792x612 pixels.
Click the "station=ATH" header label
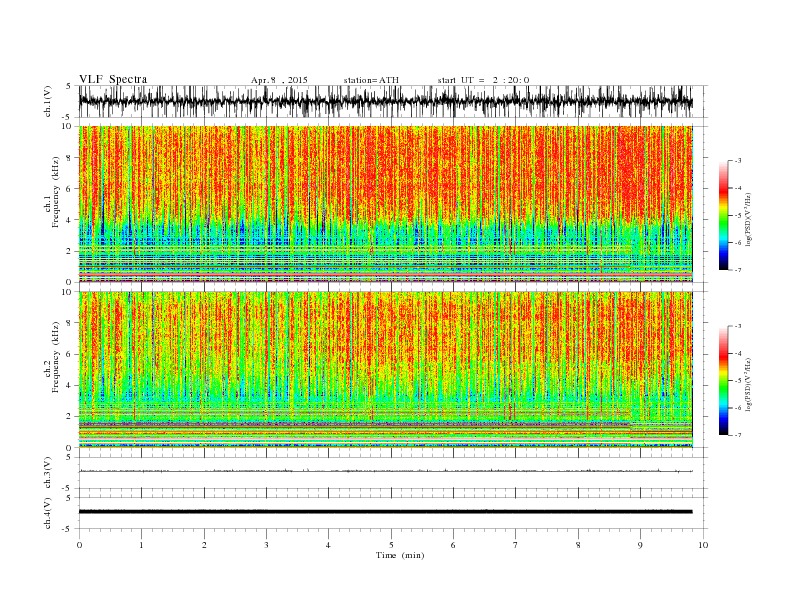(x=371, y=80)
